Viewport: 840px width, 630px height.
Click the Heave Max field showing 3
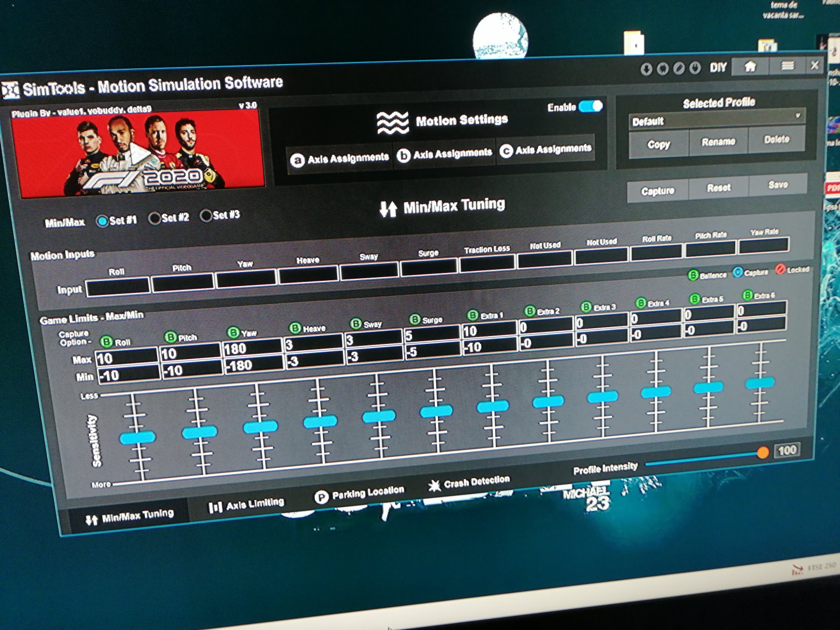pos(313,343)
